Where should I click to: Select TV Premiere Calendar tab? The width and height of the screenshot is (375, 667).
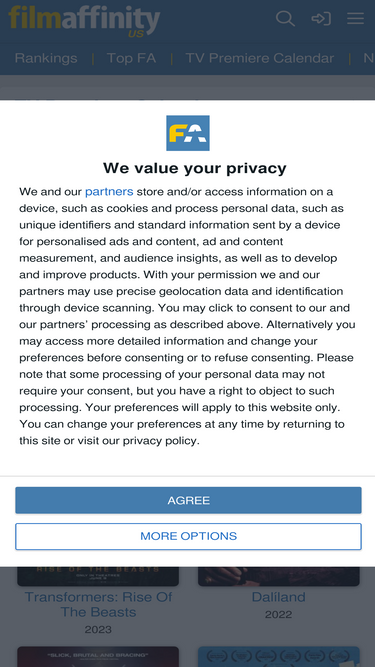click(260, 58)
